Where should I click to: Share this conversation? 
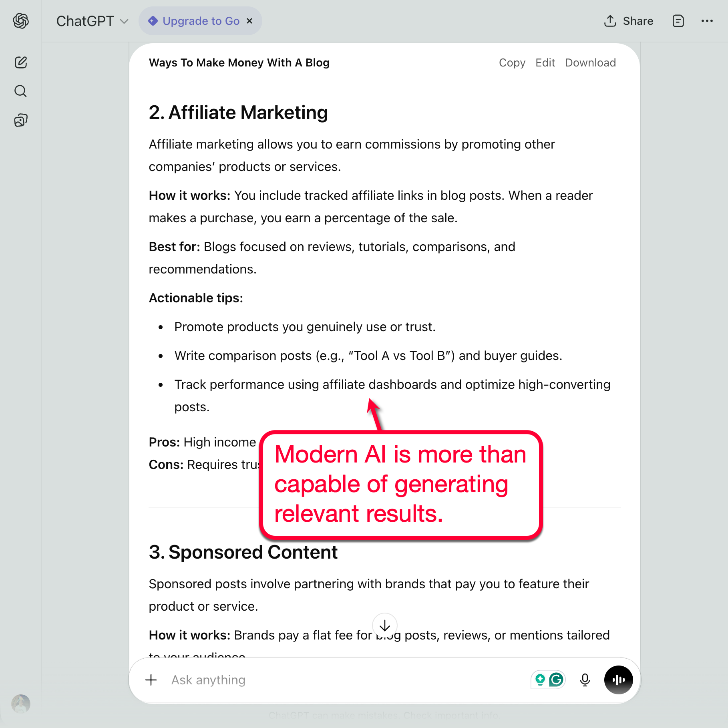coord(629,21)
